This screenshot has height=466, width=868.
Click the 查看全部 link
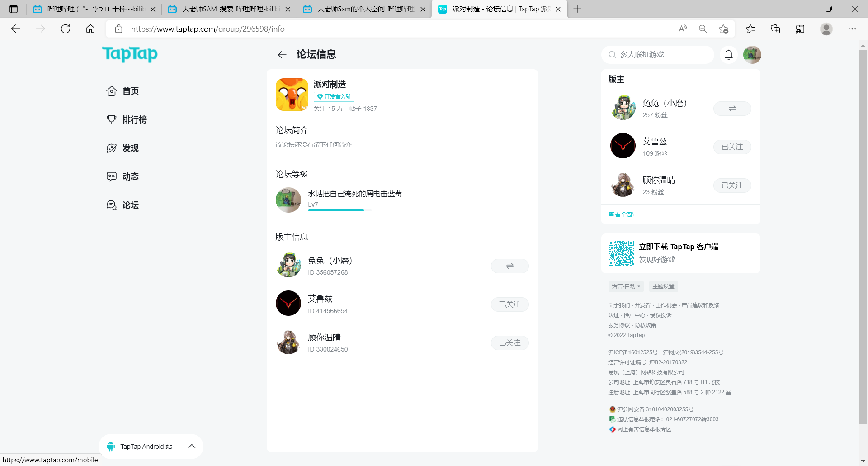click(621, 214)
